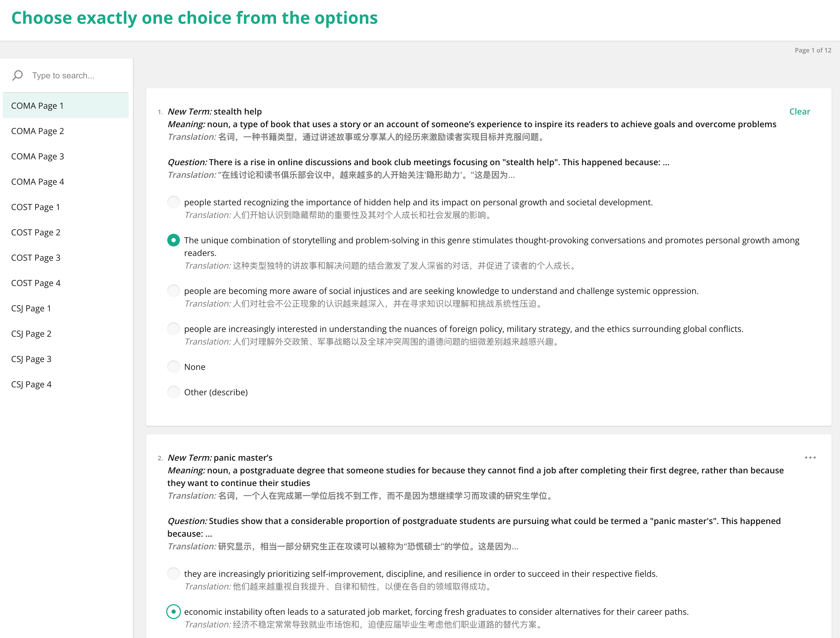Select the None option in question 1
Image resolution: width=840 pixels, height=638 pixels.
[174, 367]
